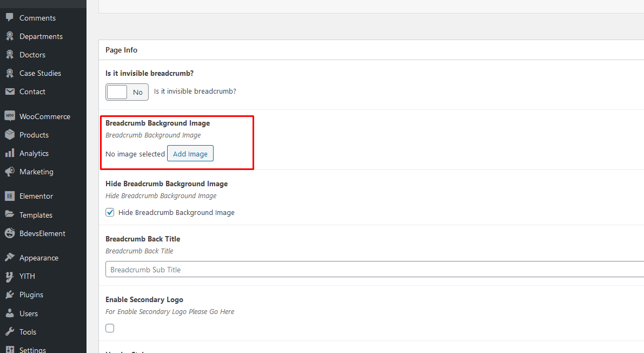Viewport: 644px width, 353px height.
Task: Toggle the invisible breadcrumb switch
Action: (x=127, y=92)
